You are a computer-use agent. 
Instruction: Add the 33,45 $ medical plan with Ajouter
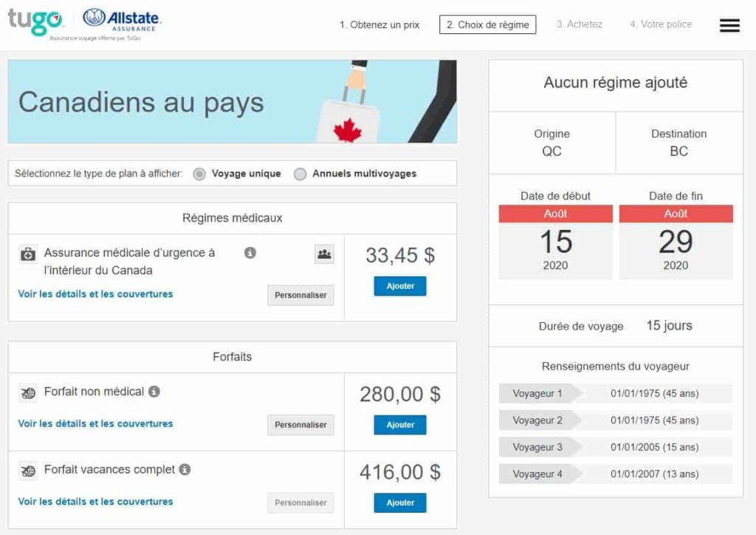(400, 286)
